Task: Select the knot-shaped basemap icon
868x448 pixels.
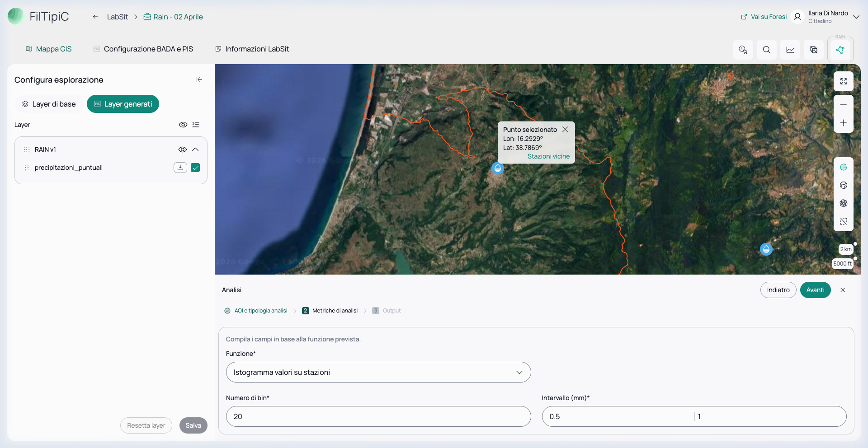Action: [844, 203]
